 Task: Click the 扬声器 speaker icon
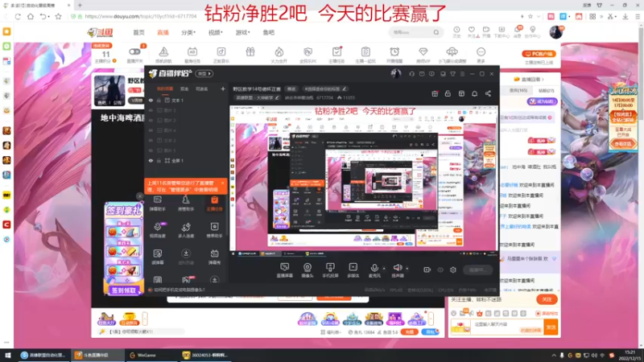[398, 268]
